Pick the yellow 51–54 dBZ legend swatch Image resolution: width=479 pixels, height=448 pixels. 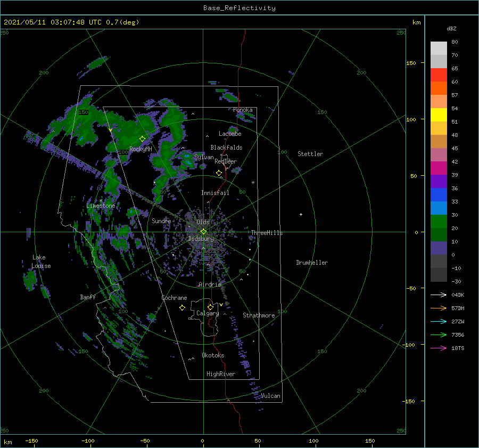pos(439,115)
